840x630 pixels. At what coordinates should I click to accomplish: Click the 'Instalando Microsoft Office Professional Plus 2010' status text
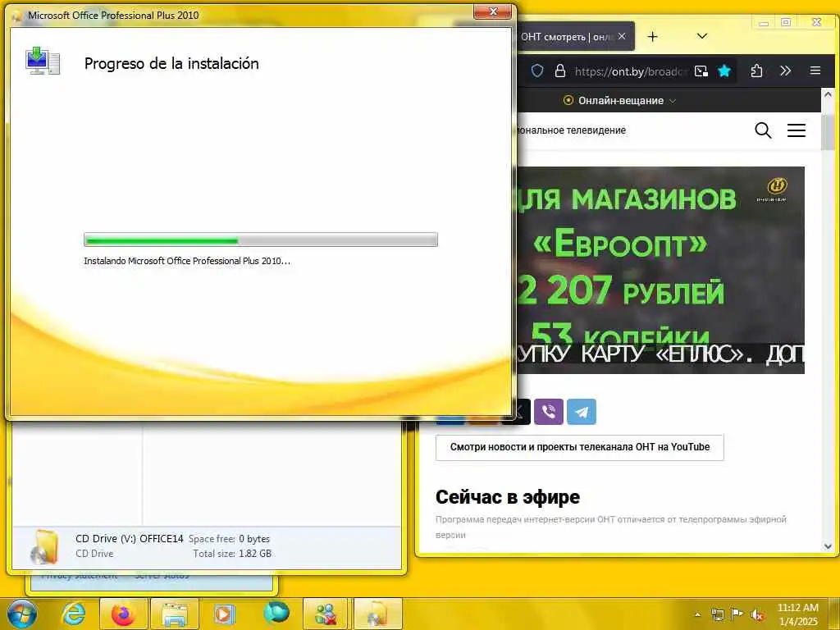[x=187, y=261]
